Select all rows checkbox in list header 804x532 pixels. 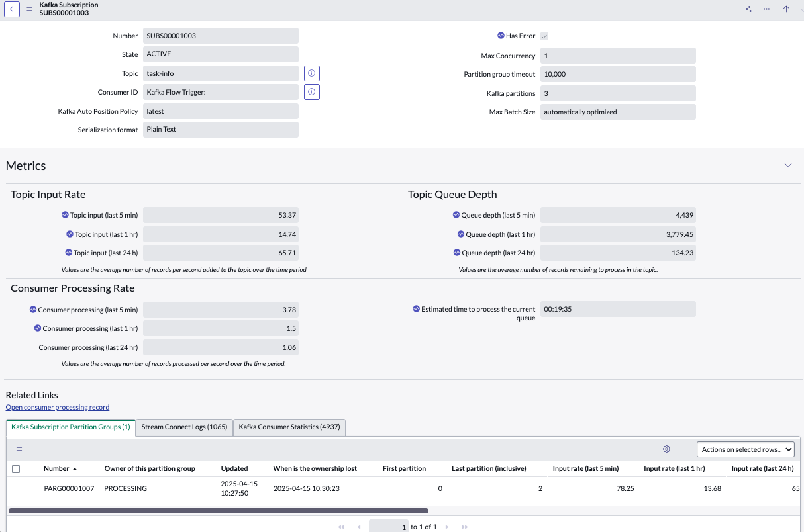click(x=16, y=469)
